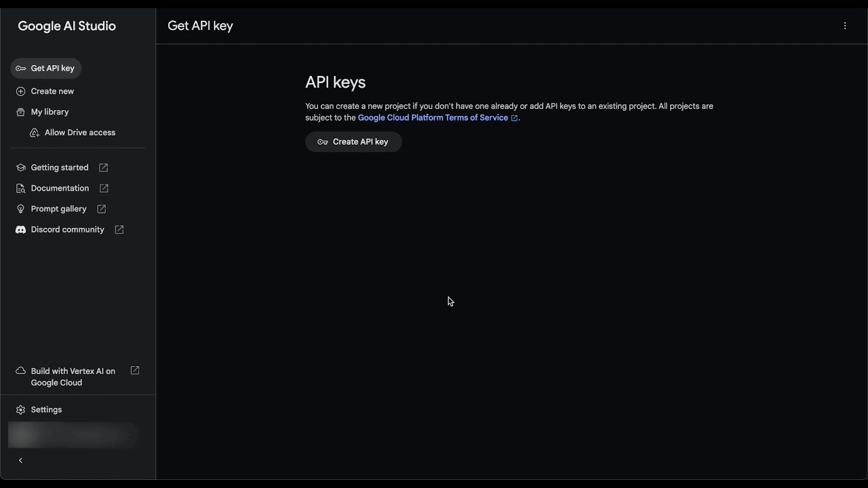Select Get API key in the sidebar
This screenshot has height=488, width=868.
point(52,68)
